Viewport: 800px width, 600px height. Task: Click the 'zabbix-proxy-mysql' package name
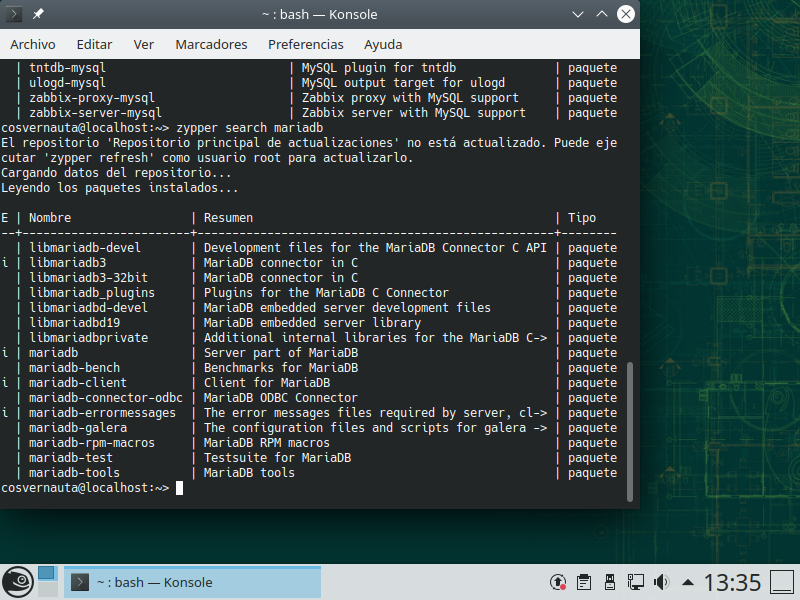tap(92, 97)
